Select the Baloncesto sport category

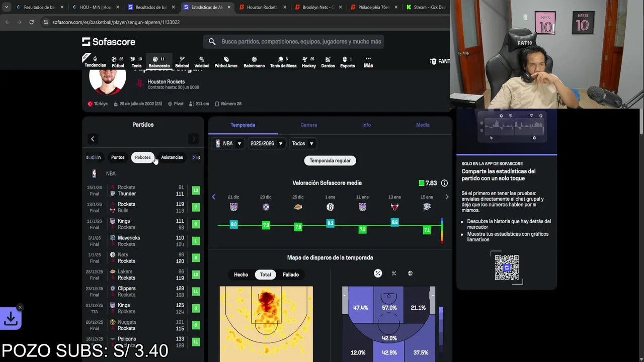tap(159, 62)
